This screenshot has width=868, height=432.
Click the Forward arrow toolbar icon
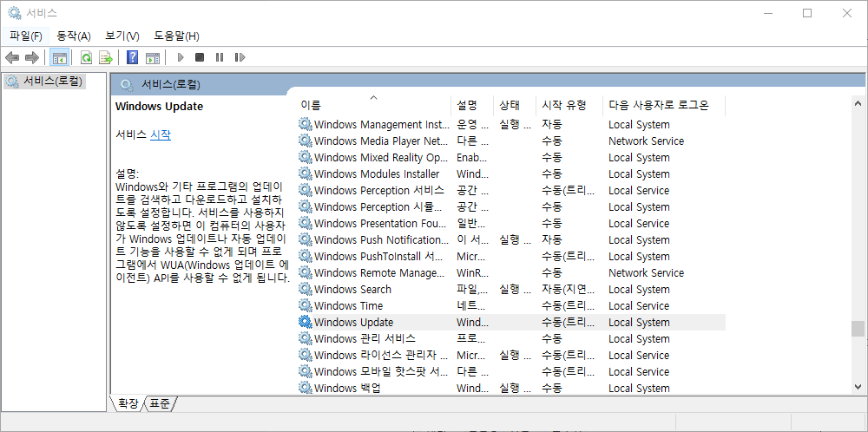32,57
